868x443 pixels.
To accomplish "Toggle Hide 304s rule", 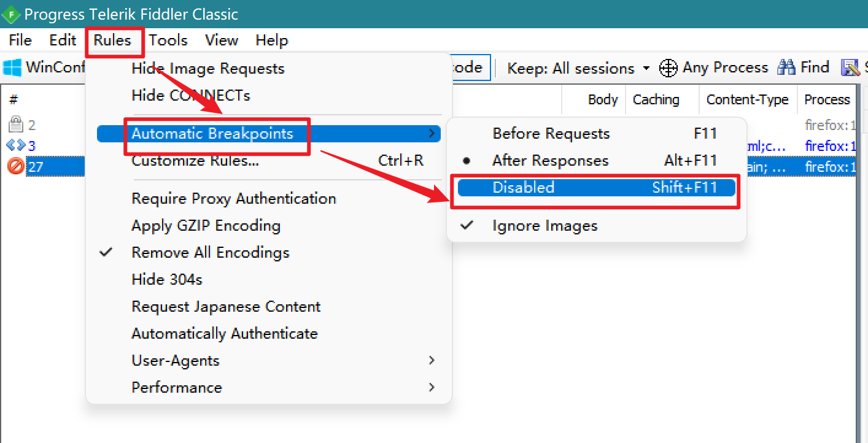I will (x=269, y=280).
